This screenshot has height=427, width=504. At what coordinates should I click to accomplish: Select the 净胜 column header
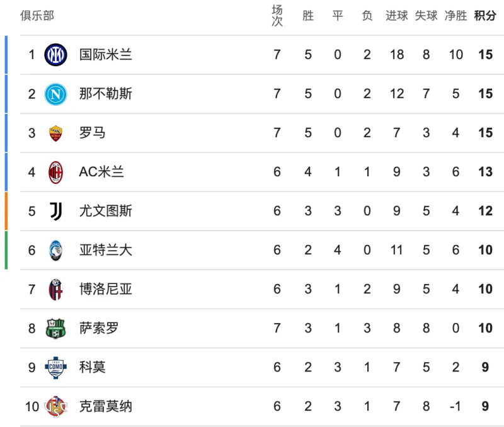pos(455,16)
